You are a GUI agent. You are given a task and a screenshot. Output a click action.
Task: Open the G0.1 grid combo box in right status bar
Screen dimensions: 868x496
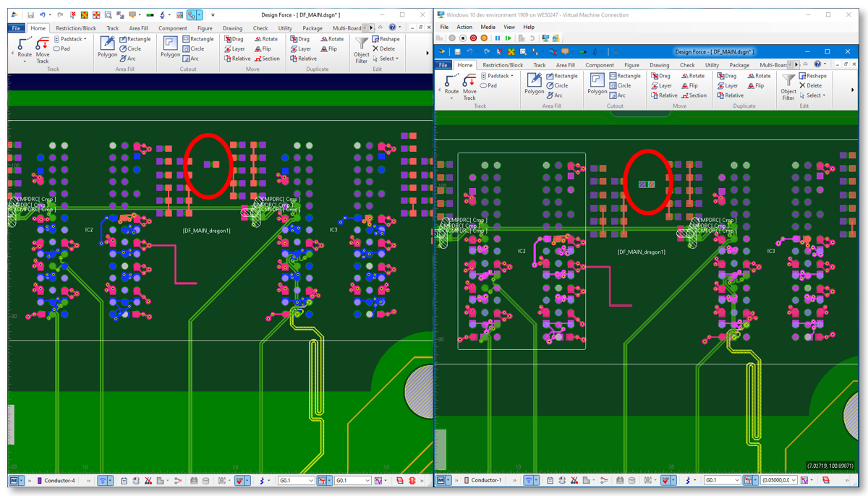[x=722, y=480]
